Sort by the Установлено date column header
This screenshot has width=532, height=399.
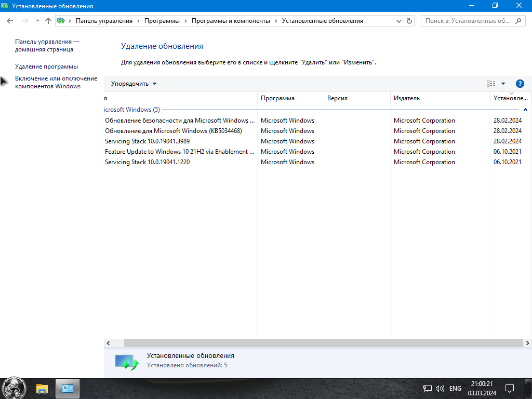pyautogui.click(x=511, y=98)
